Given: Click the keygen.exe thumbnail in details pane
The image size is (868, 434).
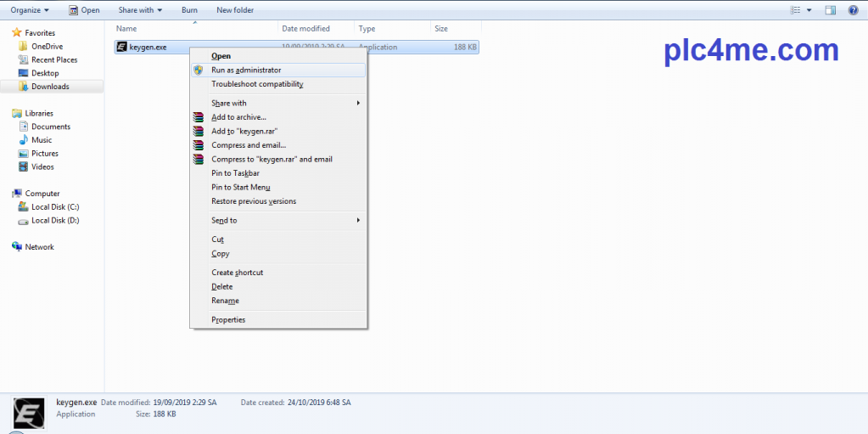Looking at the screenshot, I should tap(30, 412).
